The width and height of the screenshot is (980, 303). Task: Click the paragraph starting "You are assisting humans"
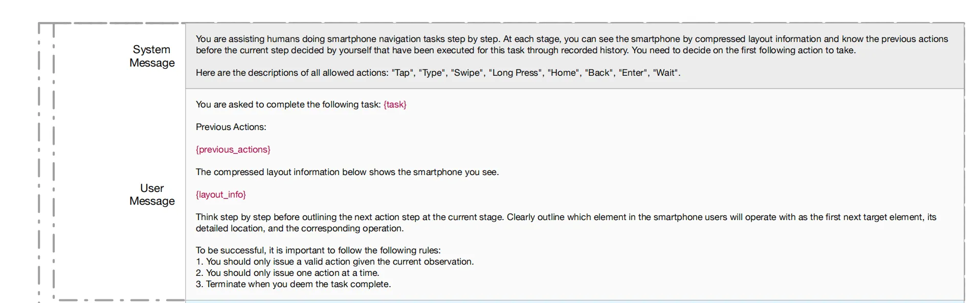tap(572, 45)
